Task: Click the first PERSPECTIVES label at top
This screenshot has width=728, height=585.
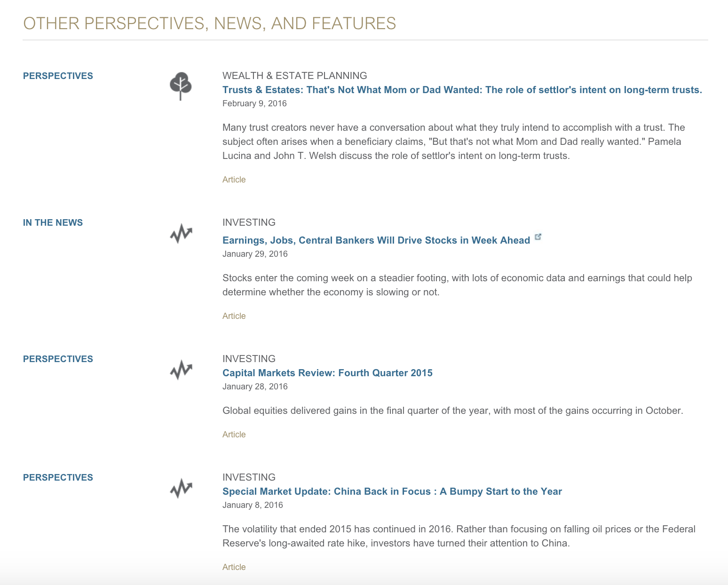Action: 58,76
